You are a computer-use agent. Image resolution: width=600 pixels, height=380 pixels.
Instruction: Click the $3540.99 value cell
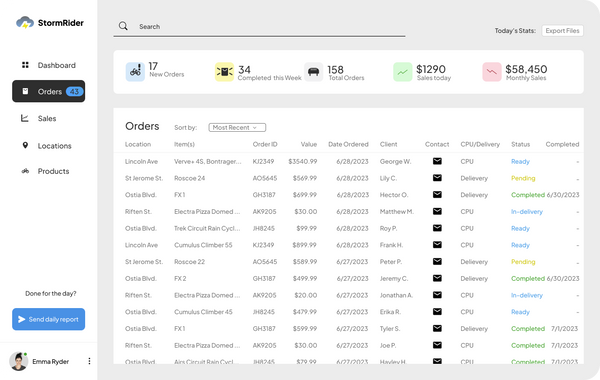click(x=303, y=161)
